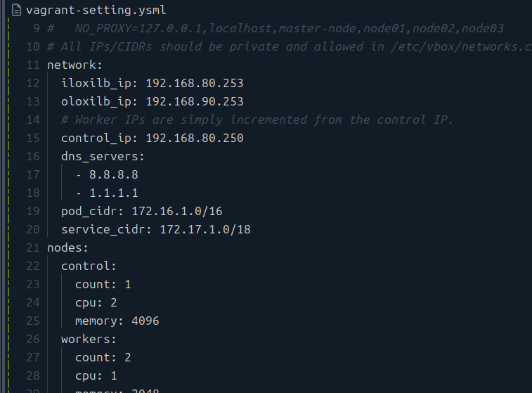The image size is (532, 393).
Task: Click line number 21 beside nodes:
Action: point(32,247)
